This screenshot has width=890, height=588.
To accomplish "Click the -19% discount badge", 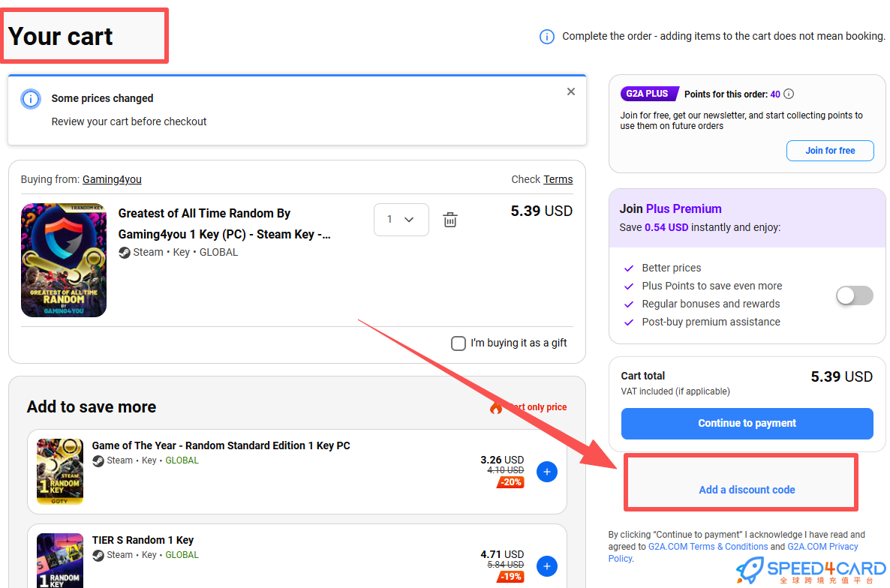I will 511,577.
